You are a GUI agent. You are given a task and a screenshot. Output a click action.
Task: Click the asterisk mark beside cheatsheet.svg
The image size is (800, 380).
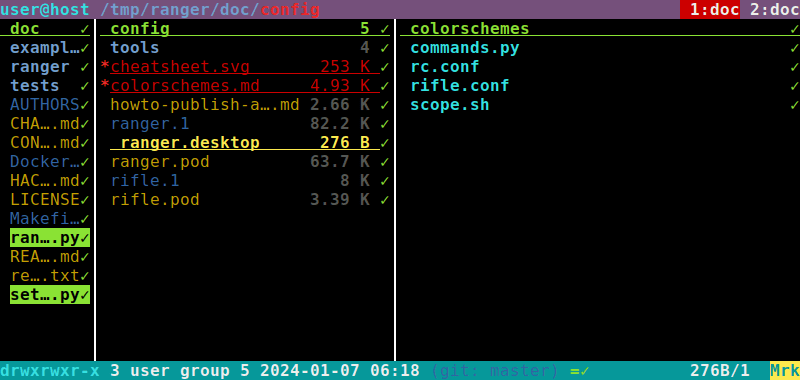105,67
